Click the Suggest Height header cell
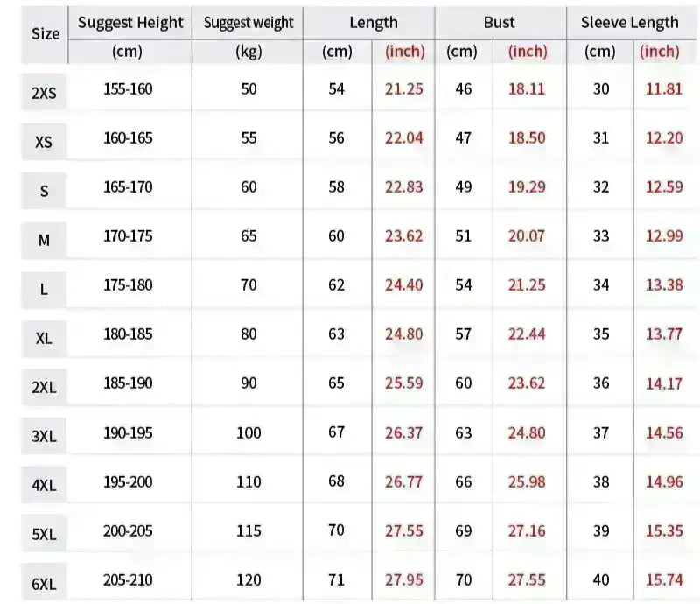Screen dimensions: 700x604 pos(131,23)
